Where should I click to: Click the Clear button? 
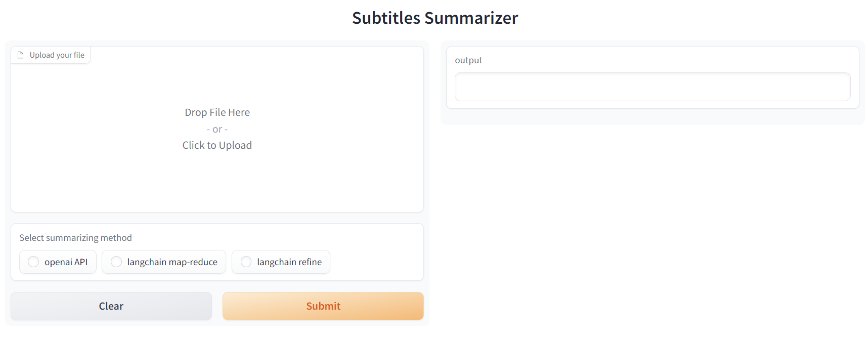coord(111,306)
